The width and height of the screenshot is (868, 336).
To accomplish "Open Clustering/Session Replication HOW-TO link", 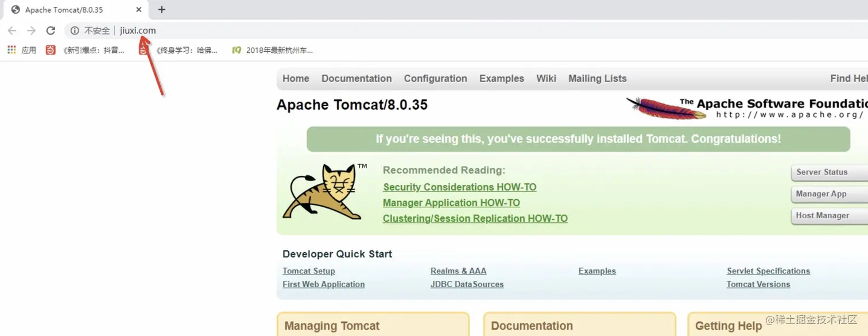I will pyautogui.click(x=475, y=219).
